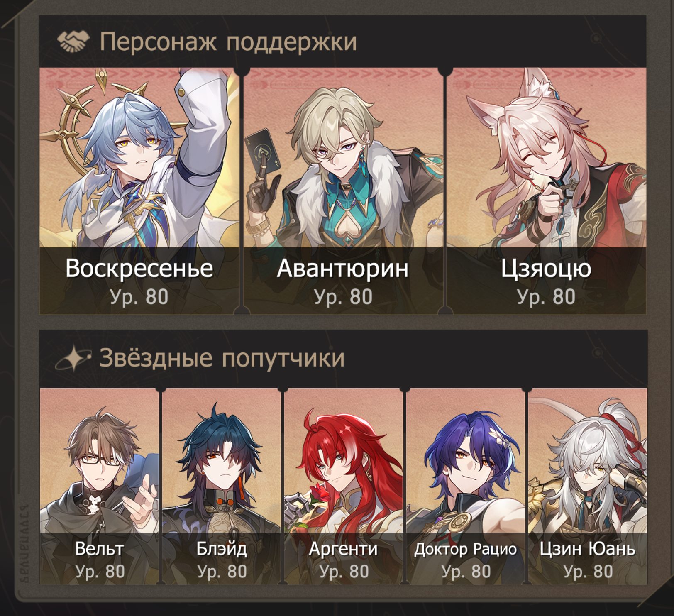Open the Цзин Юань companion portrait
Screen dimensions: 674x616
coord(588,486)
